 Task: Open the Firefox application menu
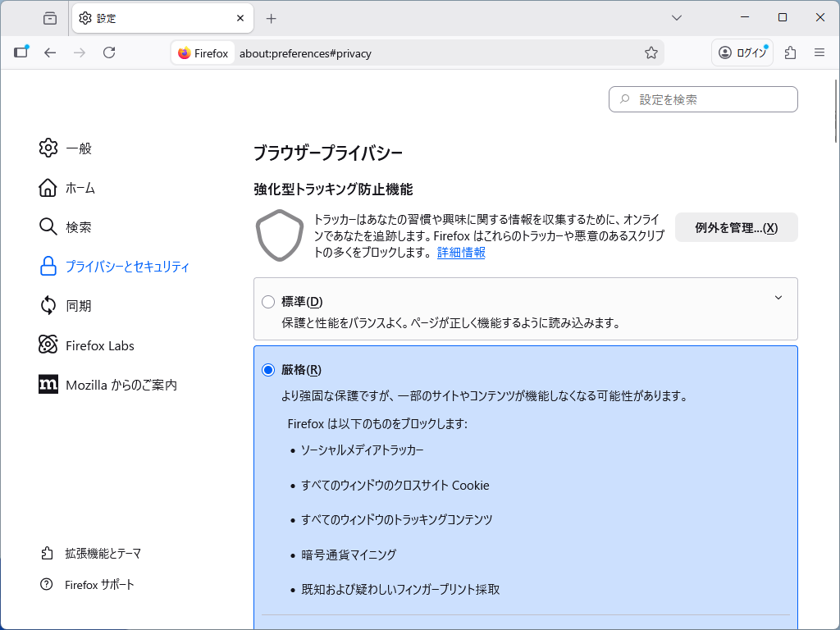819,52
